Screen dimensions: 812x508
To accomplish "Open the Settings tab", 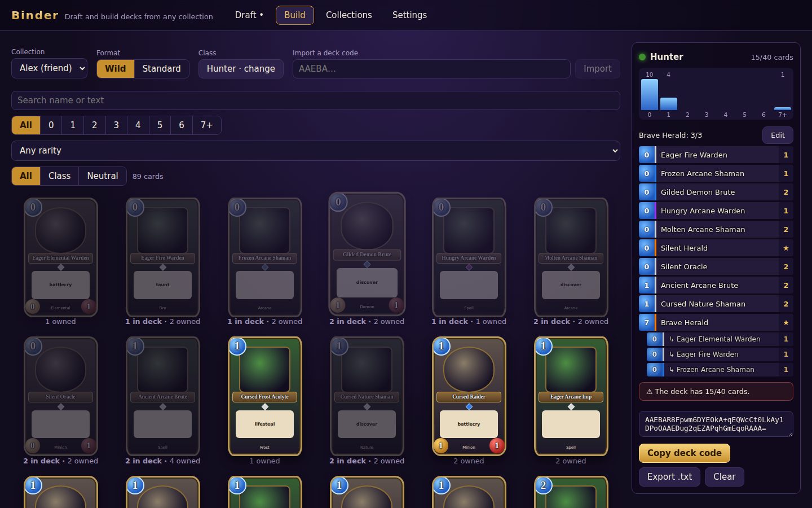I will point(409,15).
